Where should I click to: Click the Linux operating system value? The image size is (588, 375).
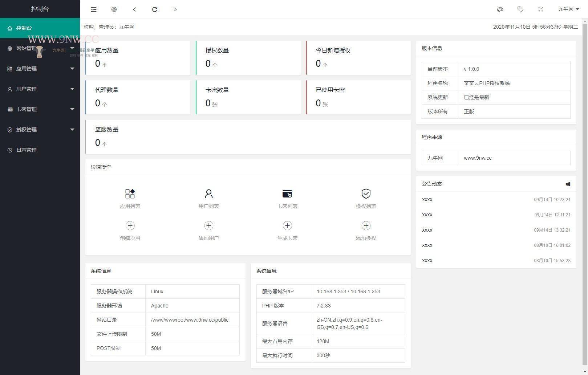(x=157, y=292)
